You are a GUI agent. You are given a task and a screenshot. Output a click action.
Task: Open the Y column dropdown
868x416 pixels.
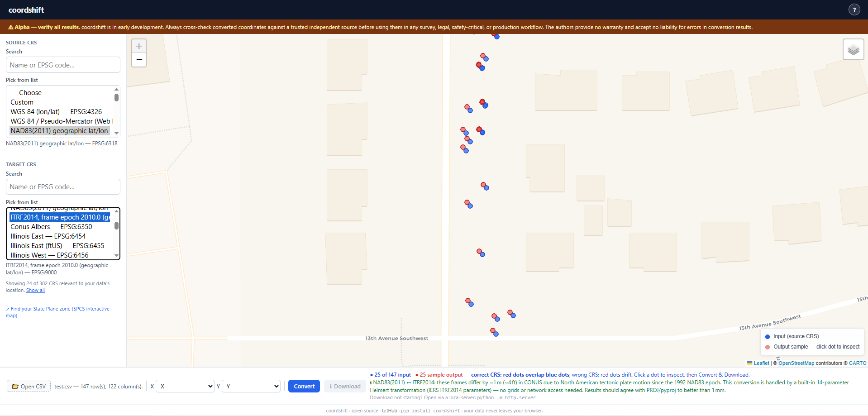[251, 386]
